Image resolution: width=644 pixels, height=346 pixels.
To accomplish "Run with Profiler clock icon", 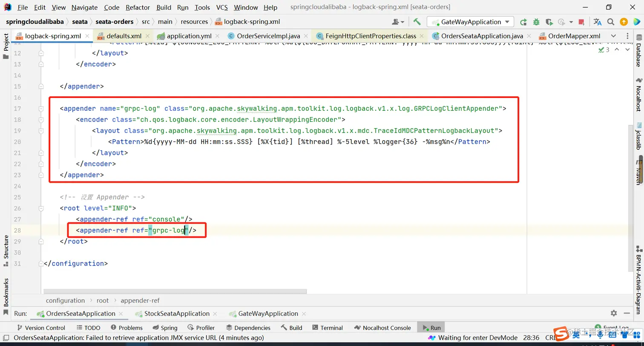I will coord(561,22).
